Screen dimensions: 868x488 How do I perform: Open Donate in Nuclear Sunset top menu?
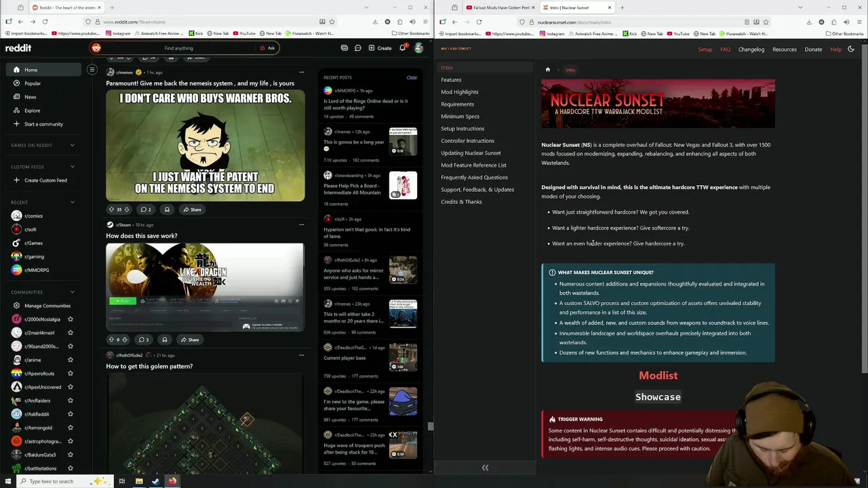813,49
